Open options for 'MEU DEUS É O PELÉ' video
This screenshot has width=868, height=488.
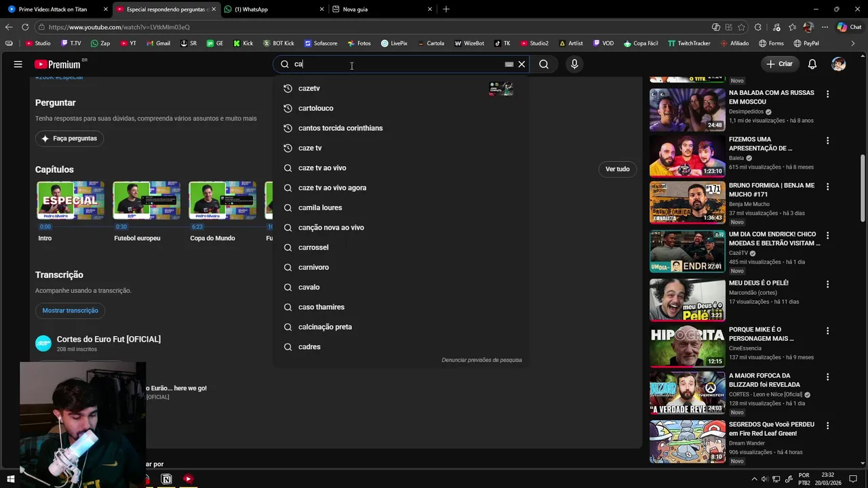pyautogui.click(x=827, y=284)
